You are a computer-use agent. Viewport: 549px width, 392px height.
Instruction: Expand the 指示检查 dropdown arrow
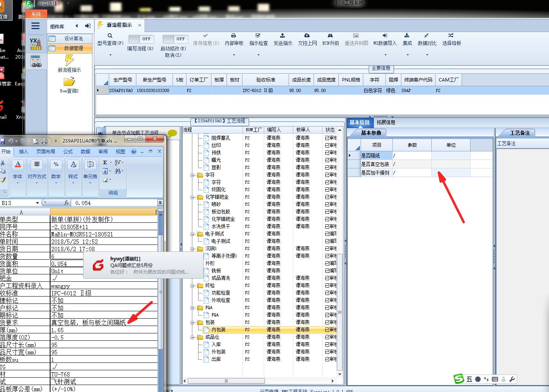258,55
